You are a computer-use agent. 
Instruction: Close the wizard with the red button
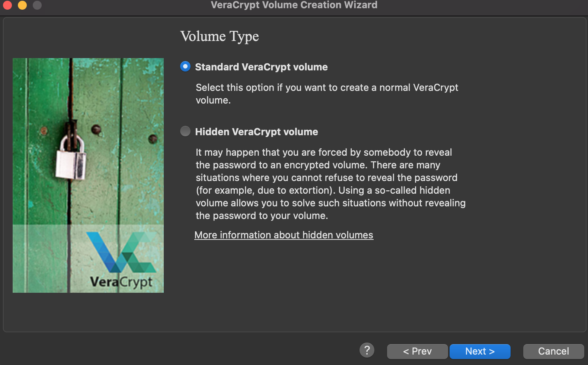[x=7, y=5]
